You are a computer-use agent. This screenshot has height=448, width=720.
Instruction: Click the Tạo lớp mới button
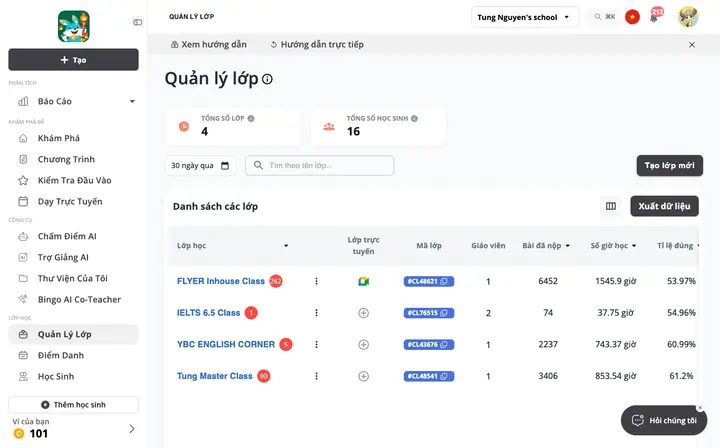[x=669, y=166]
